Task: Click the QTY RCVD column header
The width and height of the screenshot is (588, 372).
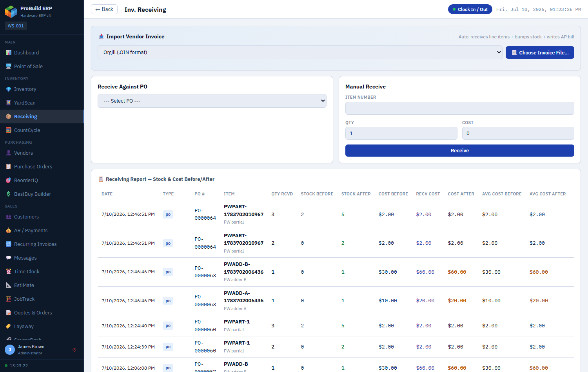Action: 282,194
